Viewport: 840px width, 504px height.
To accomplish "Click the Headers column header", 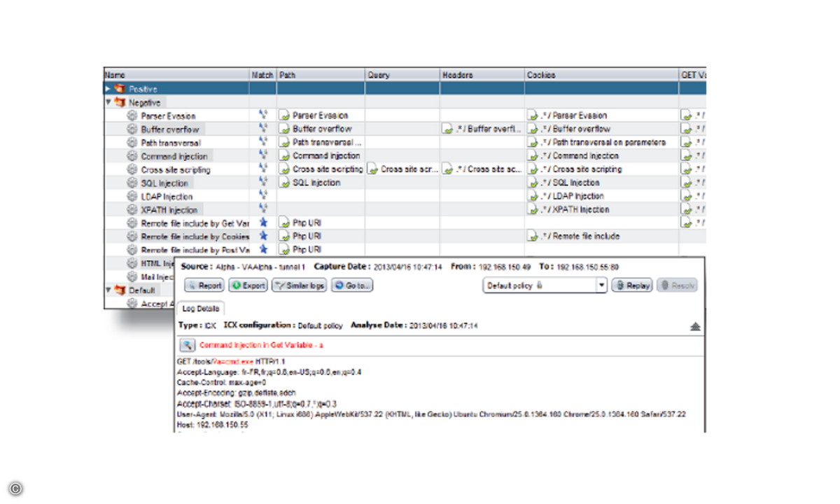I will [482, 75].
